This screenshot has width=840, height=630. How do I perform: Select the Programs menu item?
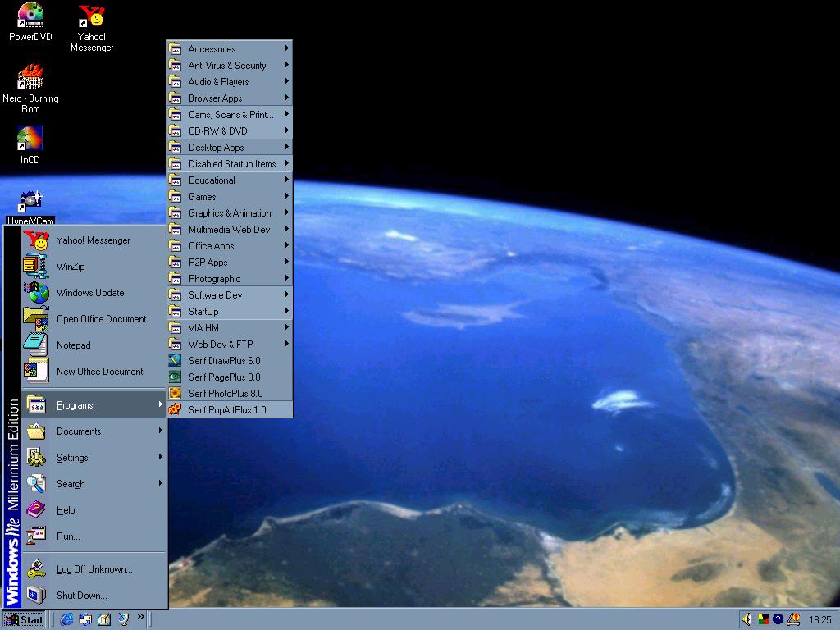click(94, 405)
